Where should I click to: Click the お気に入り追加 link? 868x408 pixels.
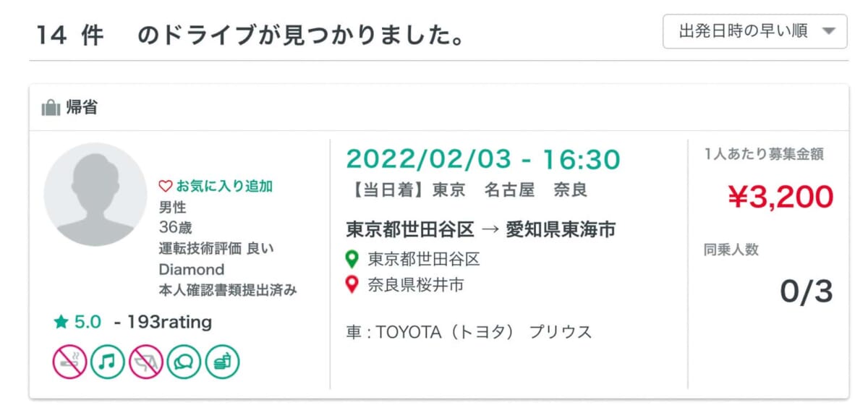(224, 186)
